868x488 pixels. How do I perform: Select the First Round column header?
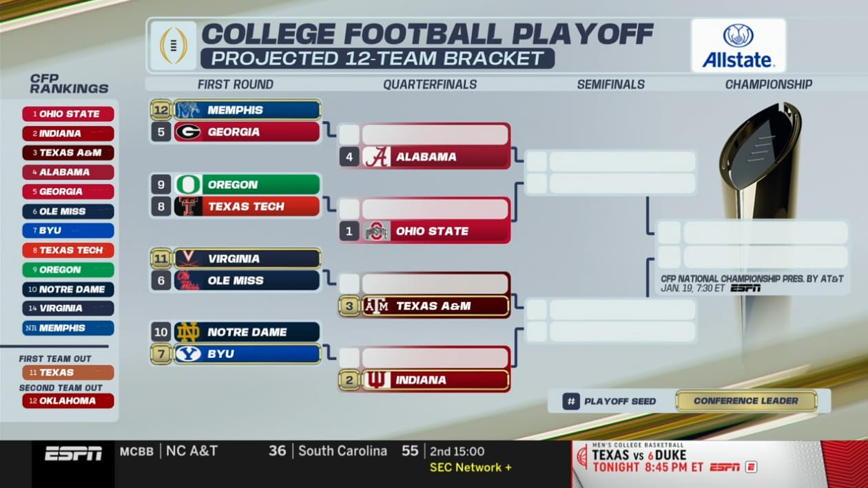(235, 85)
